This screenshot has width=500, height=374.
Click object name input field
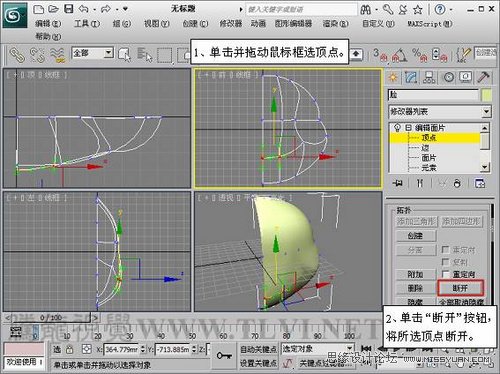click(433, 95)
